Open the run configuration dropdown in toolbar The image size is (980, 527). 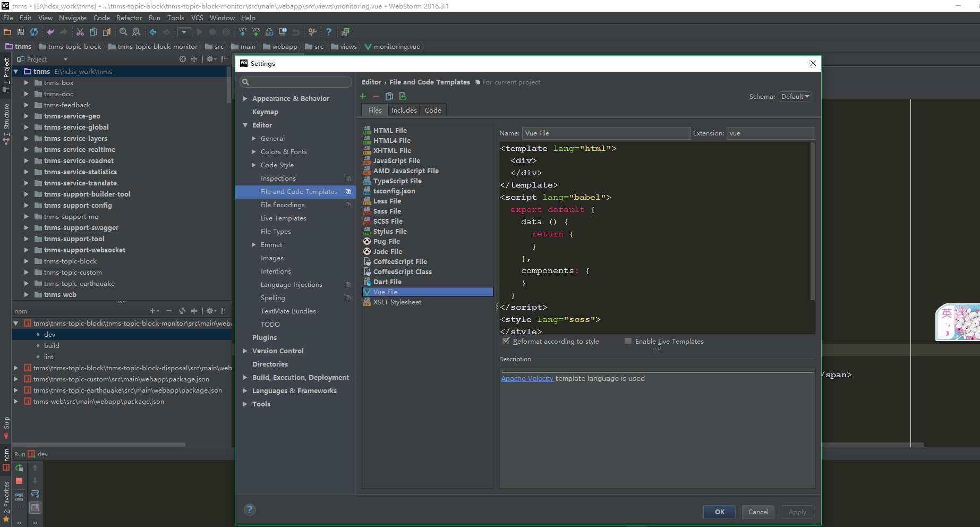pyautogui.click(x=184, y=32)
